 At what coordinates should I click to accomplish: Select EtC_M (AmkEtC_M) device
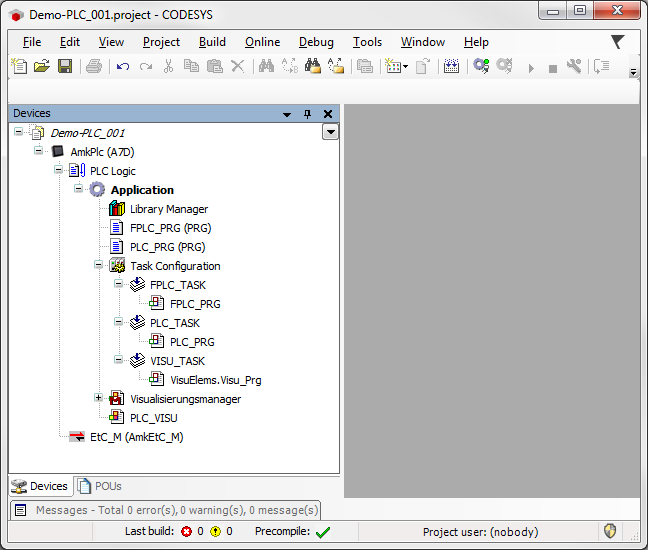click(x=136, y=437)
